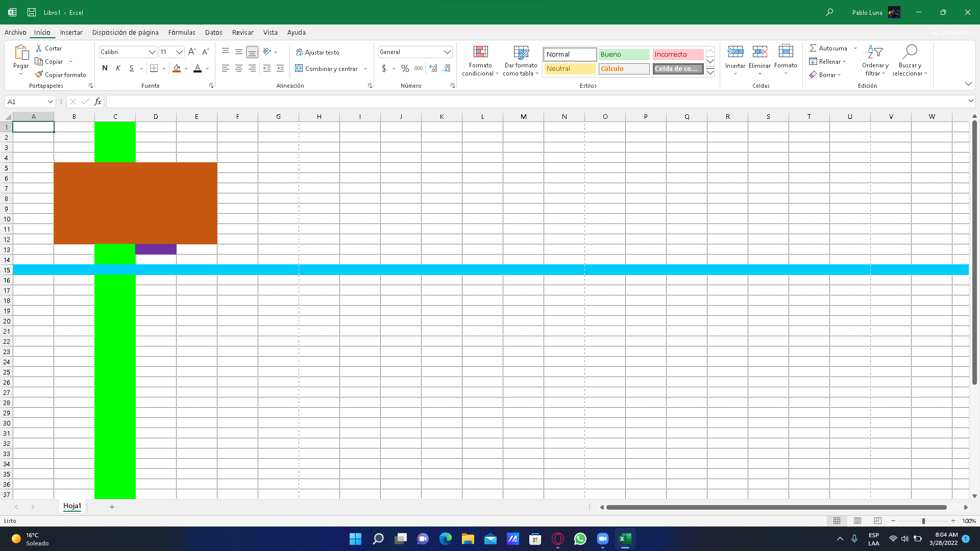Open the Combinar y centrar dropdown arrow
Image resolution: width=980 pixels, height=551 pixels.
click(365, 68)
